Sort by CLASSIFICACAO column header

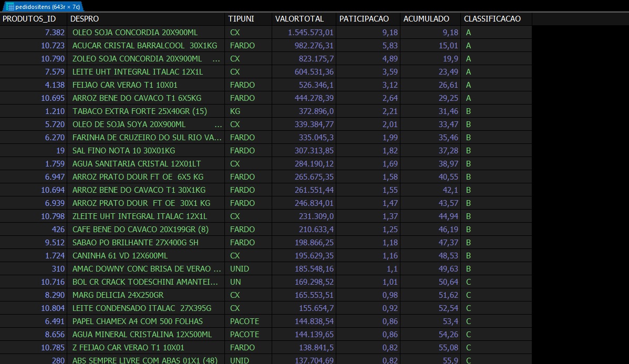coord(496,19)
